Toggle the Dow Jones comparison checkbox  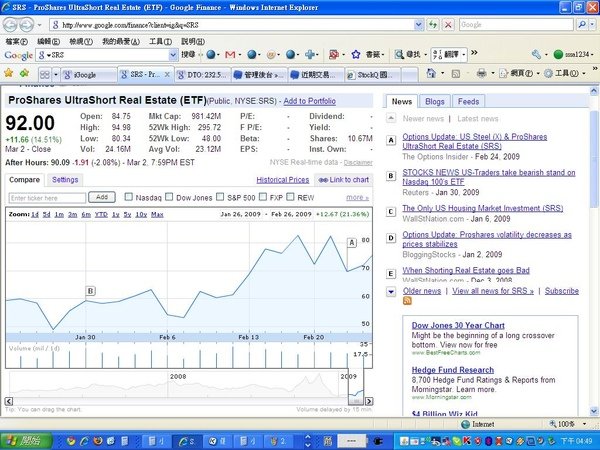coord(169,197)
